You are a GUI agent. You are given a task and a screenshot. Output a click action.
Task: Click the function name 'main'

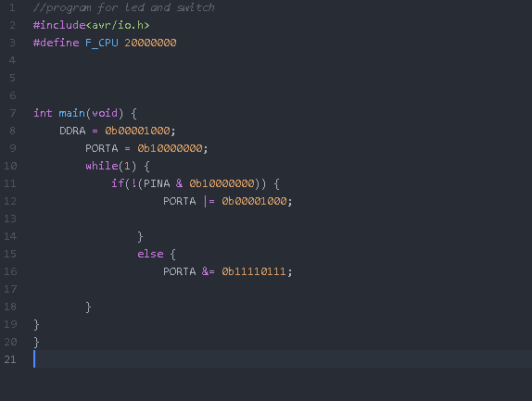[72, 113]
